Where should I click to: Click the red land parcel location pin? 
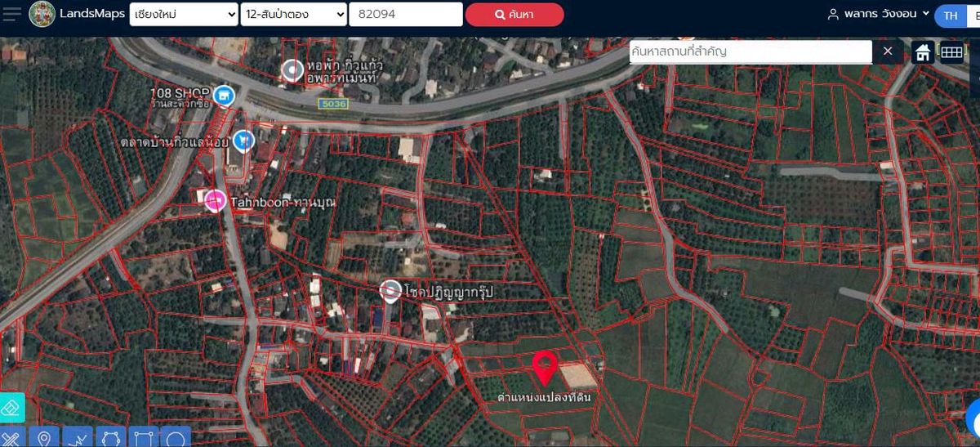point(545,369)
